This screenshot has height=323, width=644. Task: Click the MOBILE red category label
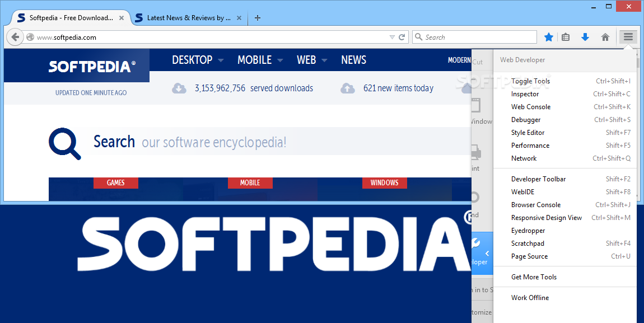(x=250, y=182)
